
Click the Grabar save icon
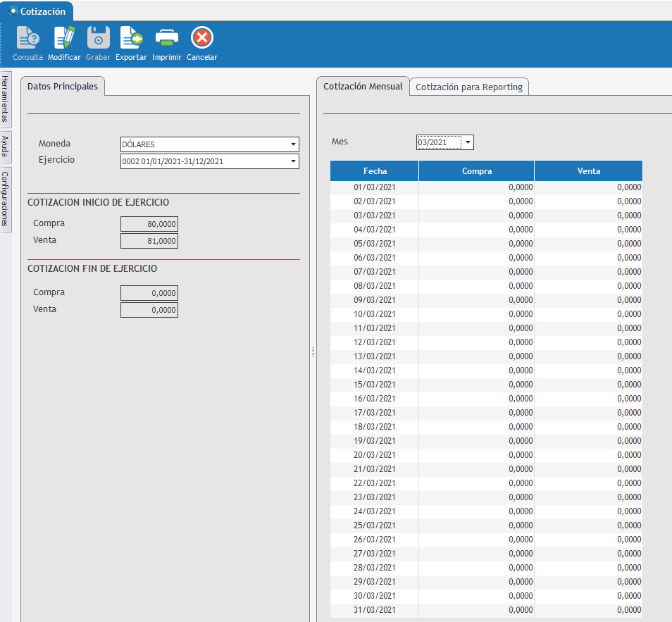(98, 39)
